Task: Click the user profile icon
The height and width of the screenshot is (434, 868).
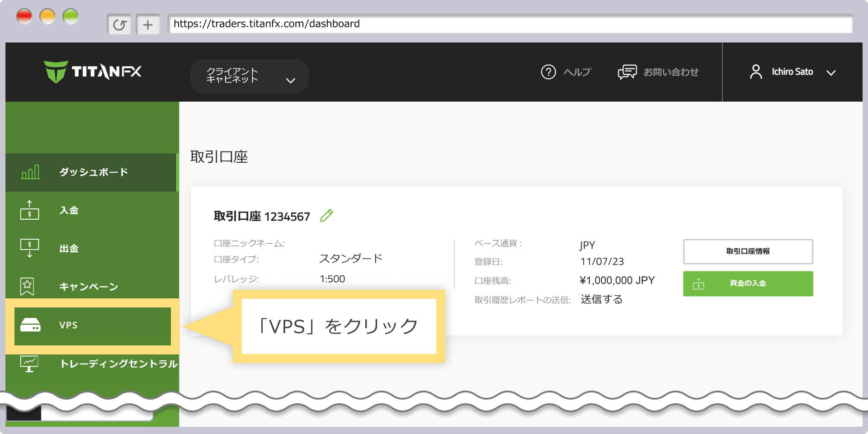Action: tap(756, 72)
